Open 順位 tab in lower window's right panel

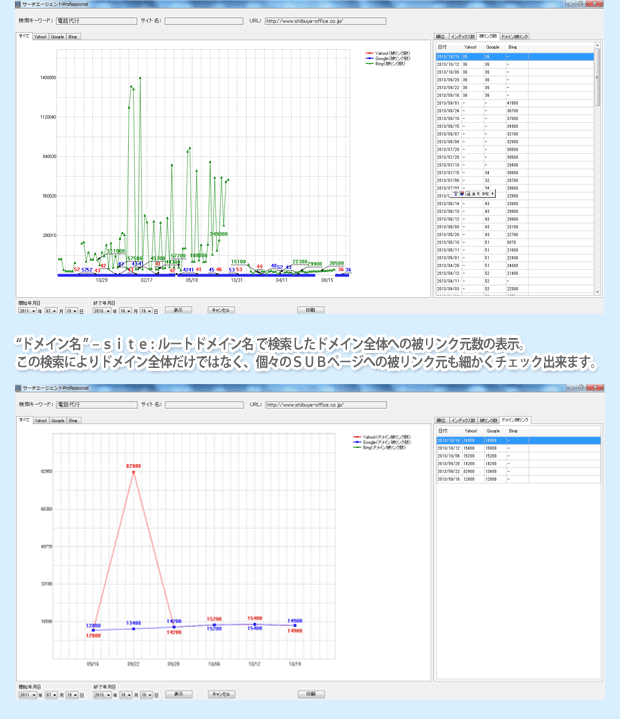click(441, 420)
